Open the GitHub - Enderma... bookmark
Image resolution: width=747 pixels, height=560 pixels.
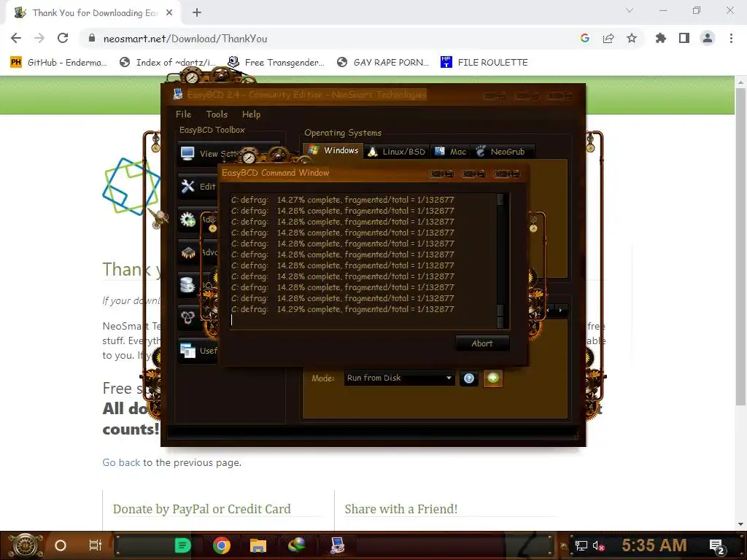(x=58, y=63)
